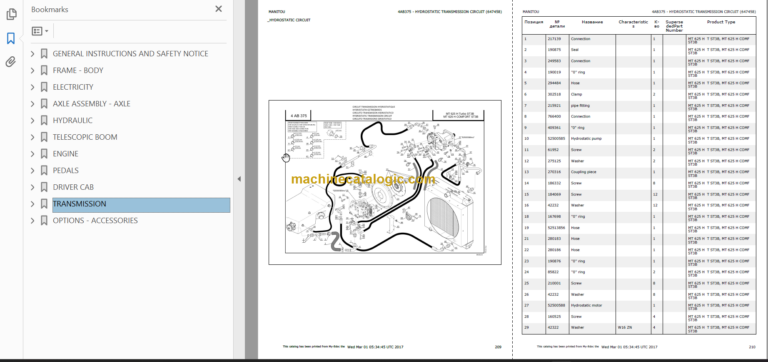768x362 pixels.
Task: Jump to the FRAME - BODY section
Action: tap(78, 71)
